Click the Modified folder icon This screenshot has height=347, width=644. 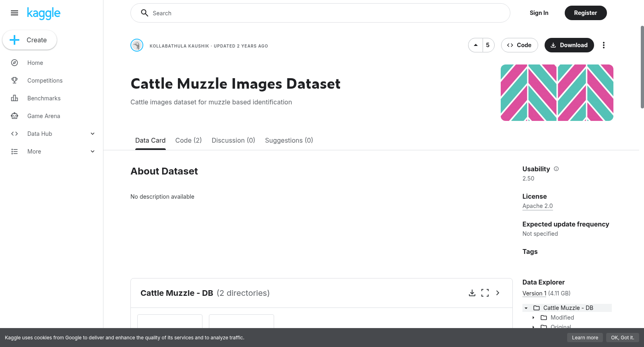pos(544,318)
